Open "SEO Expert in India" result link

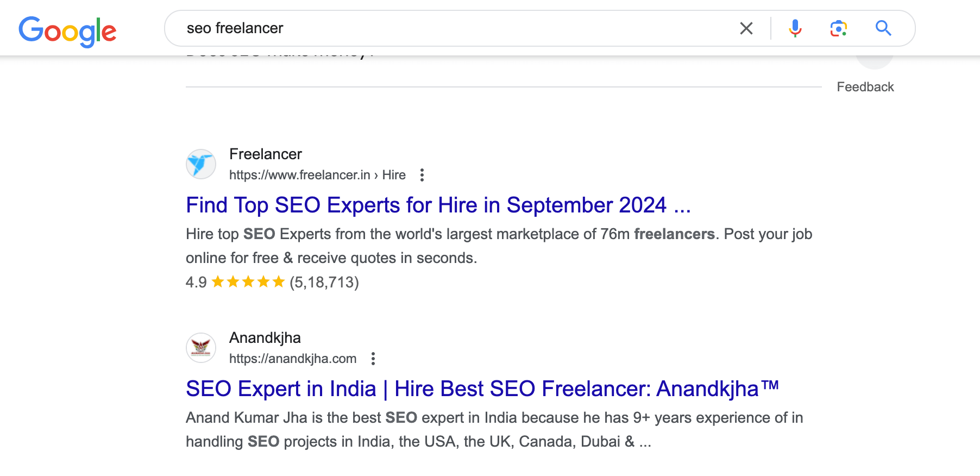coord(482,389)
